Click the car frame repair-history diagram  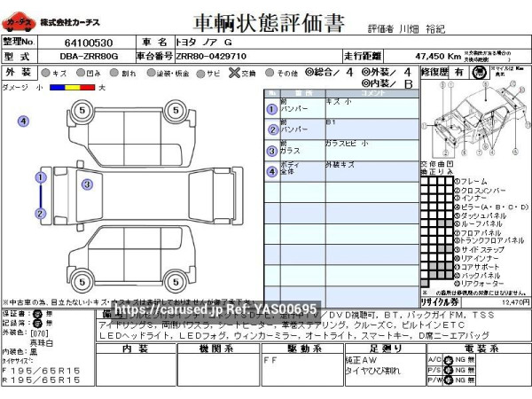coord(474,121)
